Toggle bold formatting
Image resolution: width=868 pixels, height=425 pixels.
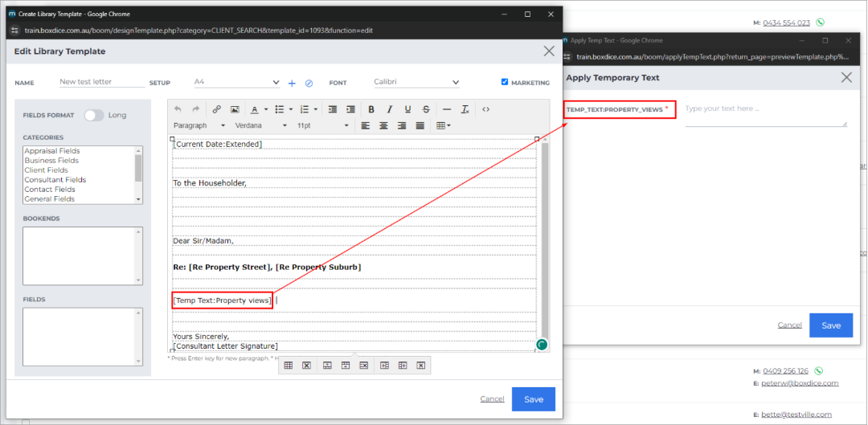tap(371, 109)
